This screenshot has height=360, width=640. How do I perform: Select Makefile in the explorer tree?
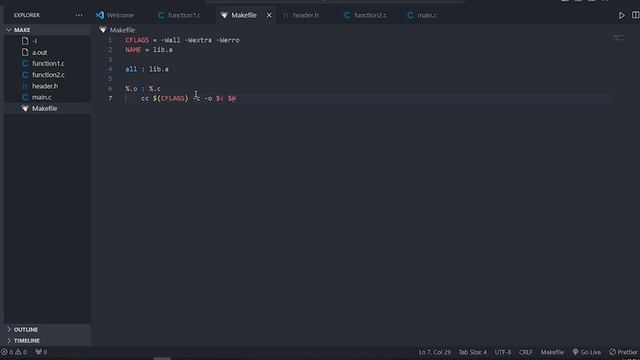click(47, 108)
